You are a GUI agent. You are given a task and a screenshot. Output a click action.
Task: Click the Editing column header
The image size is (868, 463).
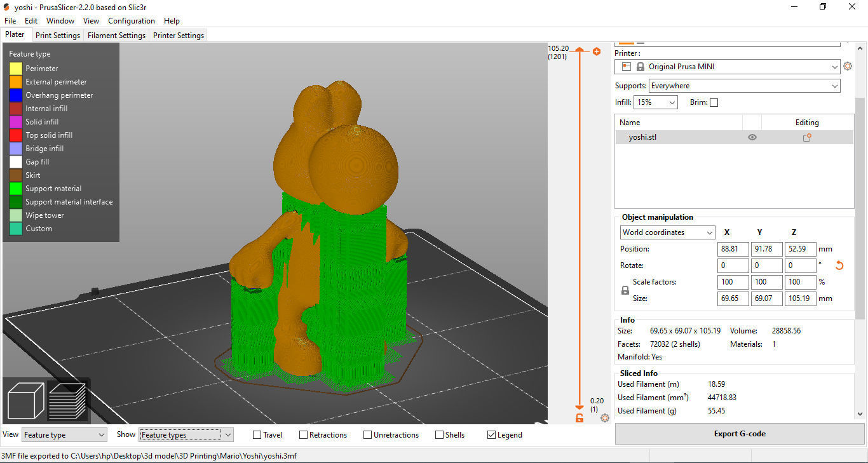pos(807,123)
